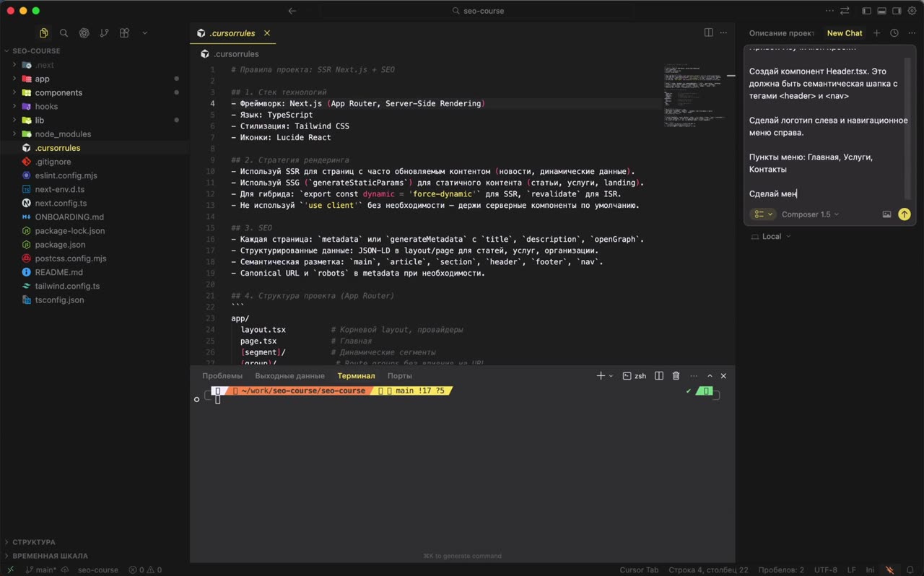Click UTF-8 encoding in status bar
The height and width of the screenshot is (576, 924).
pos(826,570)
